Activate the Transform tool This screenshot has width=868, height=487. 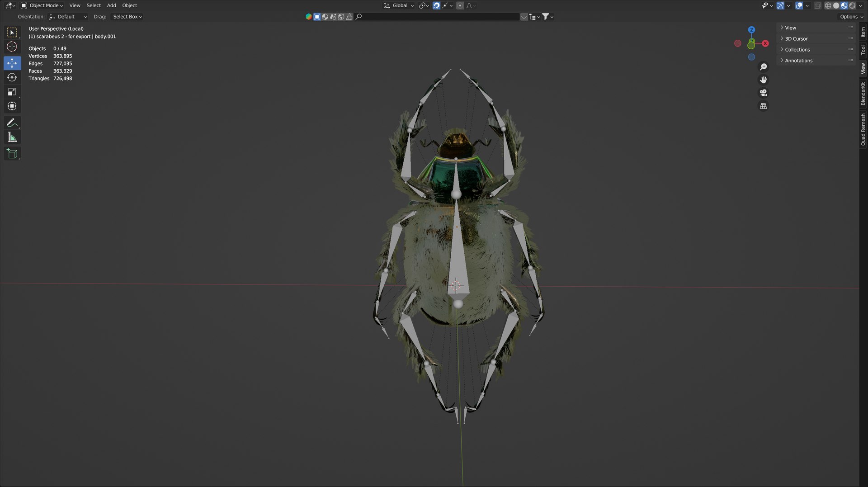12,106
